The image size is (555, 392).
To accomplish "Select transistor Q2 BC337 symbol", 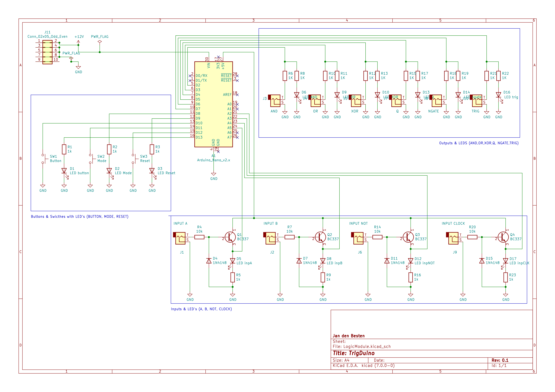I will click(x=320, y=237).
